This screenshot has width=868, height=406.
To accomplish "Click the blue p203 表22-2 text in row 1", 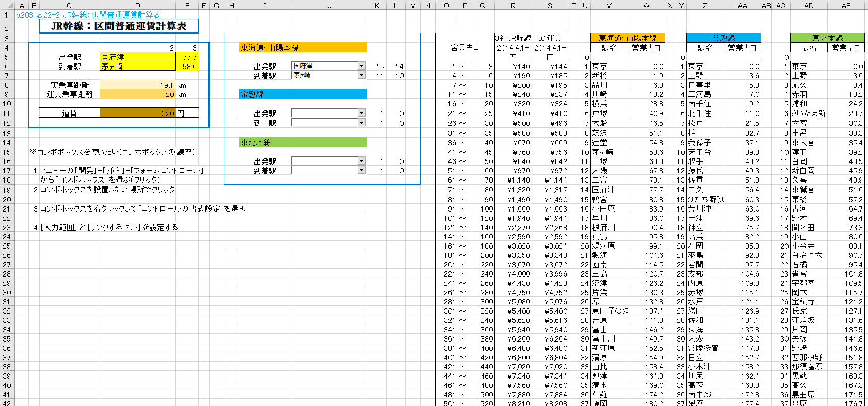I will [x=88, y=15].
